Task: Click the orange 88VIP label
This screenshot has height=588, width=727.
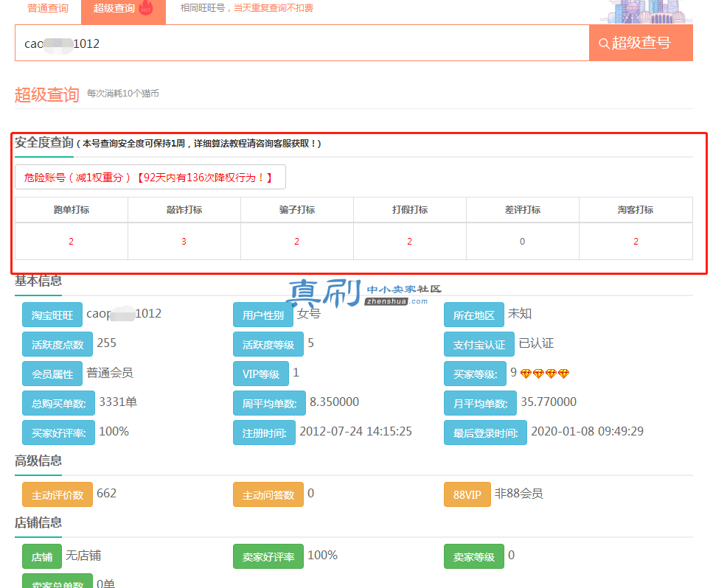Action: [467, 494]
